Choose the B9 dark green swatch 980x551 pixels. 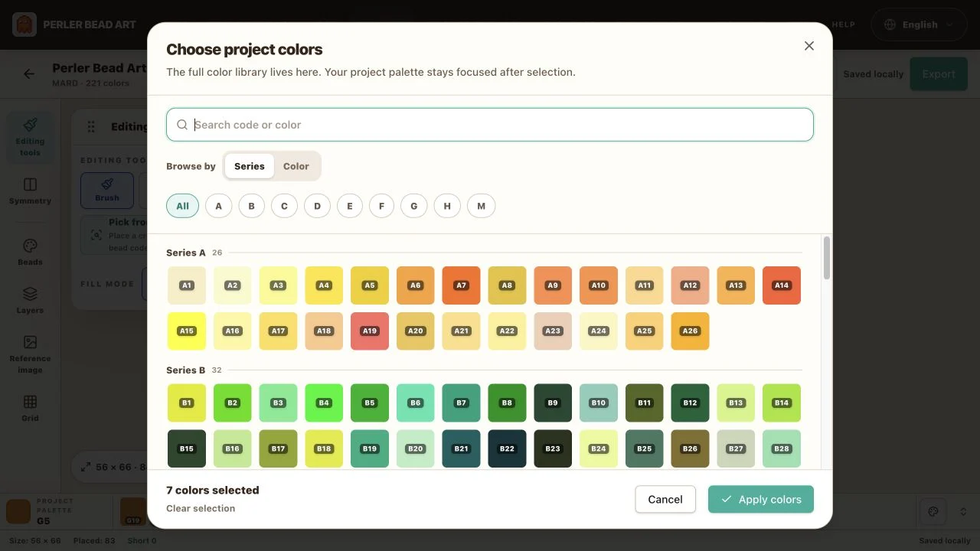point(553,403)
